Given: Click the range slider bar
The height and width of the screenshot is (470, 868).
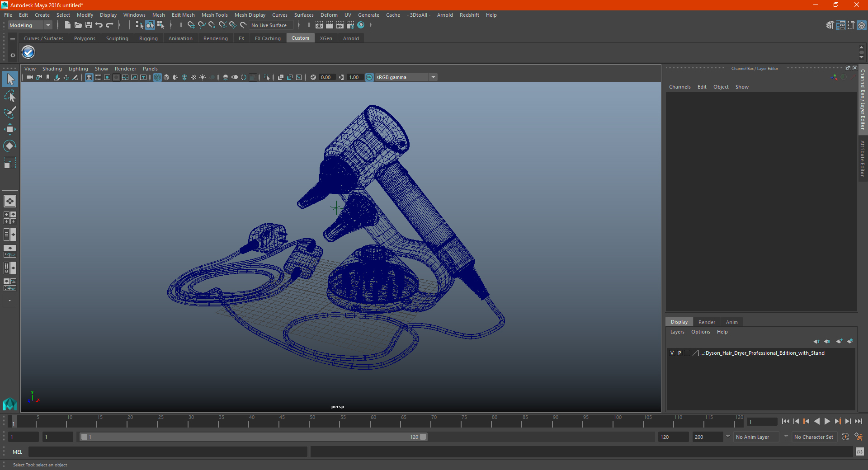Looking at the screenshot, I should 253,437.
